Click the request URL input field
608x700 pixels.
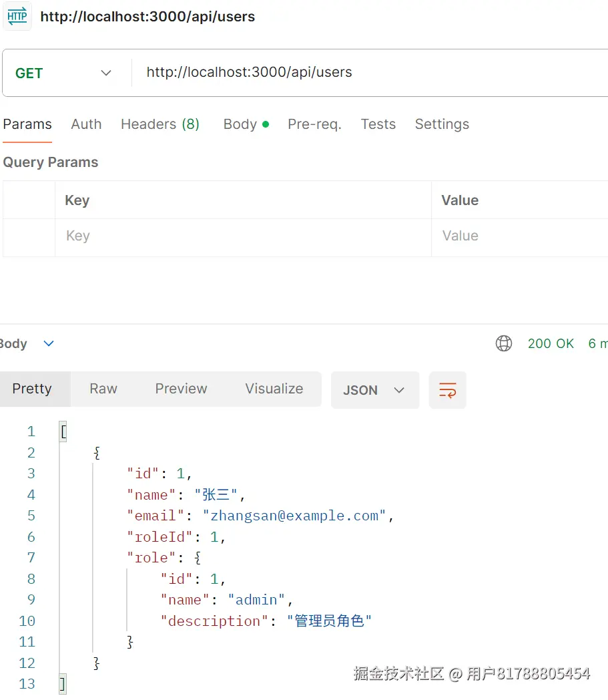(367, 73)
